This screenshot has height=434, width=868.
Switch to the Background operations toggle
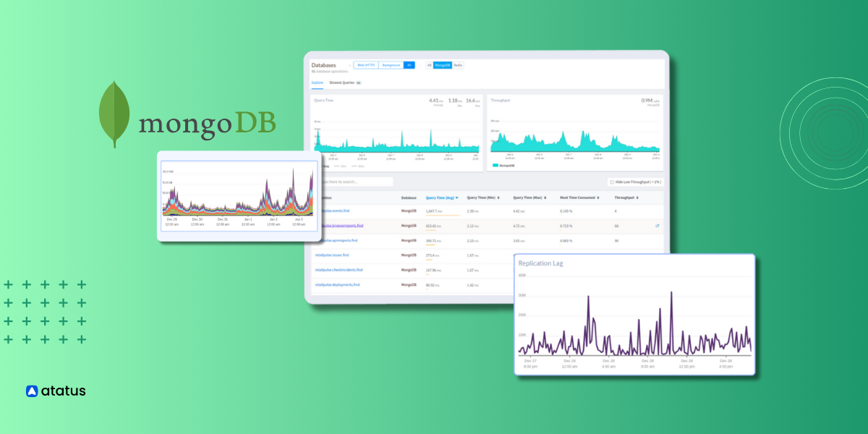(391, 64)
